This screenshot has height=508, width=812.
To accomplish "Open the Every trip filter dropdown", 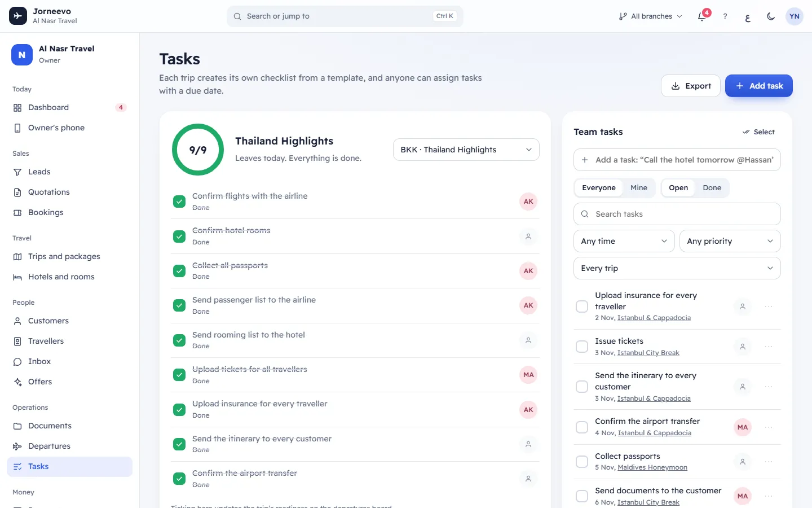I will [677, 268].
